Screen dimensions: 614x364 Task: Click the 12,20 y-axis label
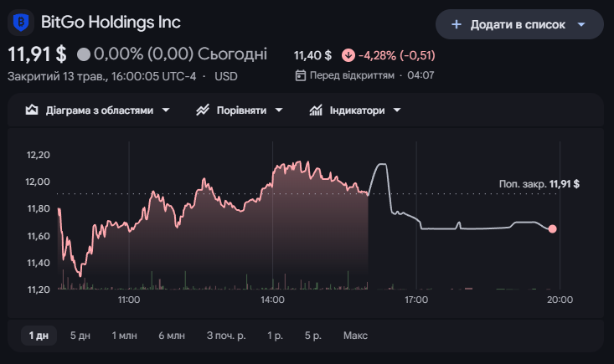pos(39,155)
